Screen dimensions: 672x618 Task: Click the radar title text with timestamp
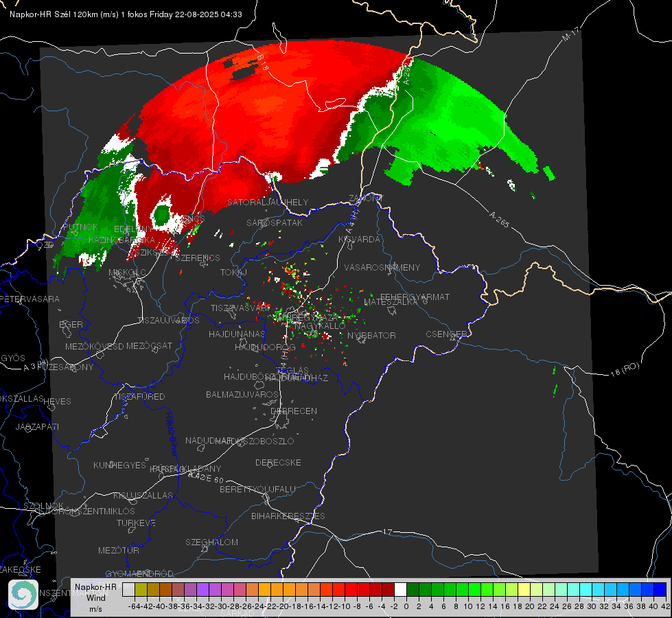126,14
